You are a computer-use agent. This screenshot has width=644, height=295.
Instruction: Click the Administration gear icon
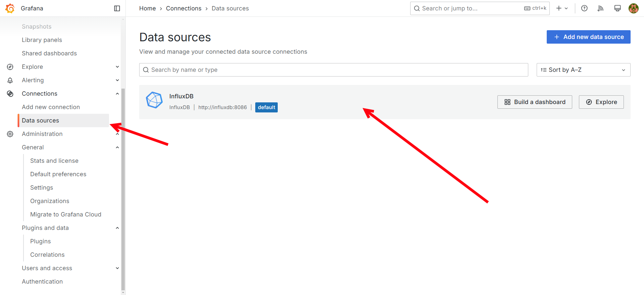tap(10, 134)
